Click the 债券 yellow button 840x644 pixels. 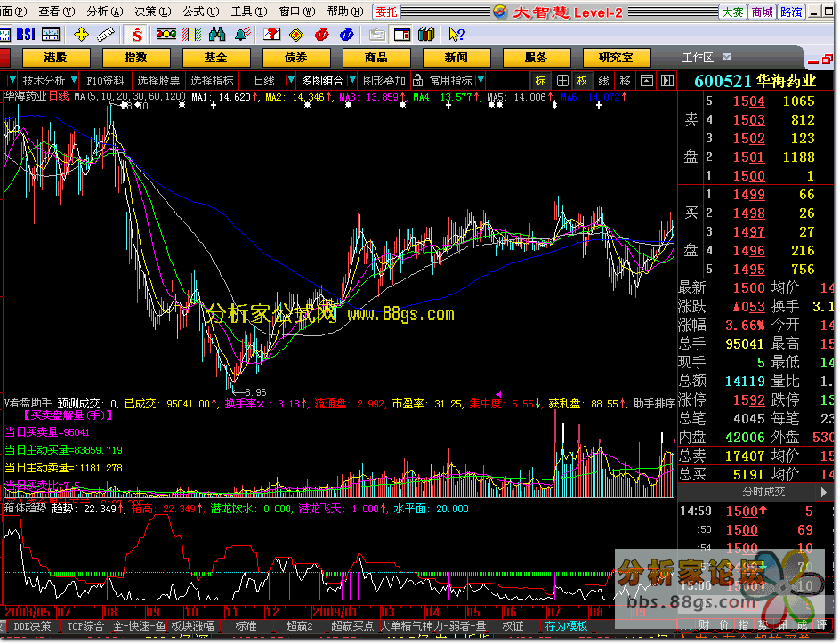(x=295, y=57)
